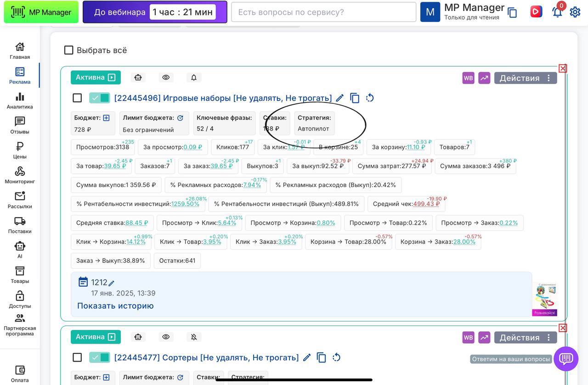Open the notifications bell in header
The width and height of the screenshot is (588, 385).
click(557, 12)
